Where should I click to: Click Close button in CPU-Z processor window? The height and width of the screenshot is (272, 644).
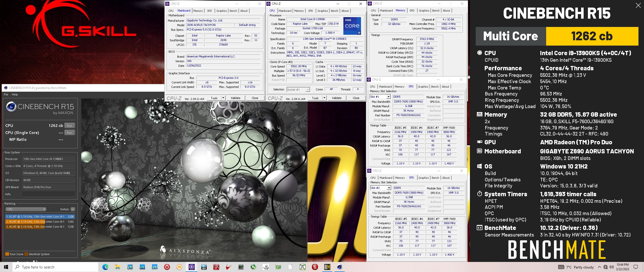pyautogui.click(x=356, y=98)
